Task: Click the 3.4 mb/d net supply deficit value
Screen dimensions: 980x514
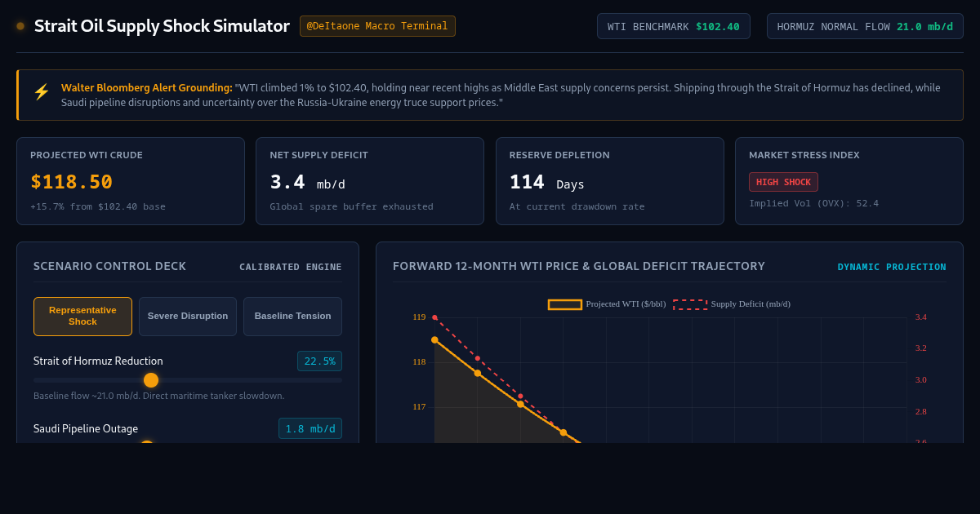Action: point(308,182)
